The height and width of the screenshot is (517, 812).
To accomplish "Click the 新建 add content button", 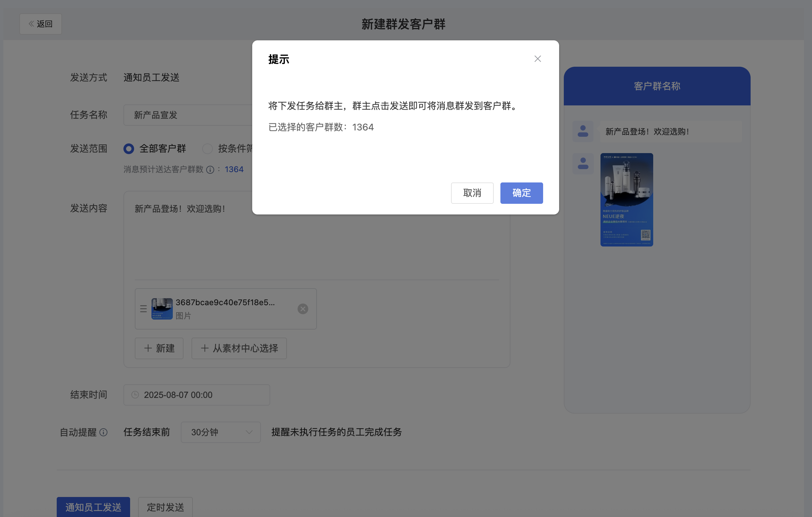I will [x=159, y=348].
